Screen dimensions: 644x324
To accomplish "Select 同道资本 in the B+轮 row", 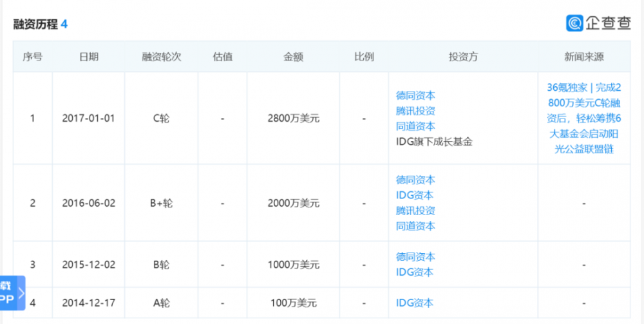I will point(415,226).
